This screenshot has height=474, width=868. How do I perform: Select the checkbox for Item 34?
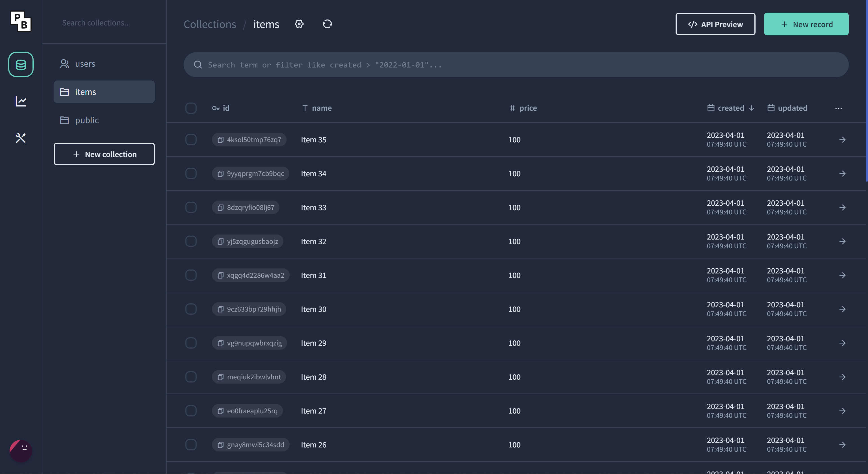point(191,173)
